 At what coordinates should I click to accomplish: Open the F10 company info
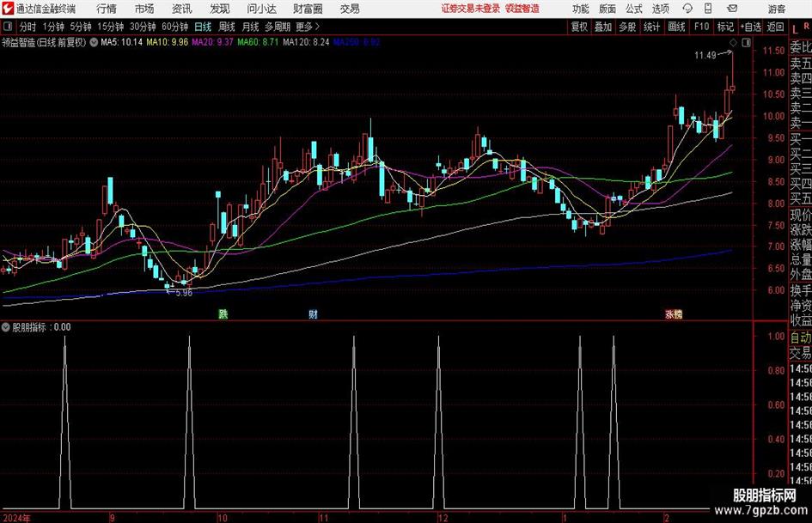pos(702,27)
